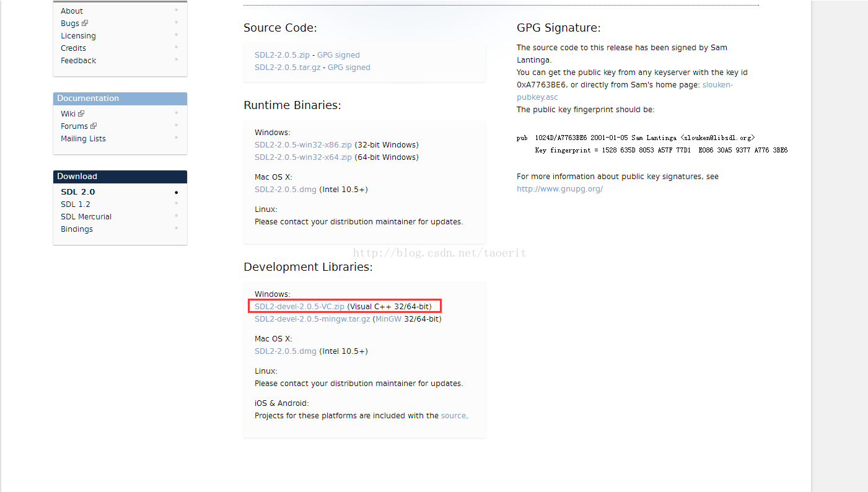Open the Mailing Lists page
The image size is (868, 492).
(x=83, y=138)
